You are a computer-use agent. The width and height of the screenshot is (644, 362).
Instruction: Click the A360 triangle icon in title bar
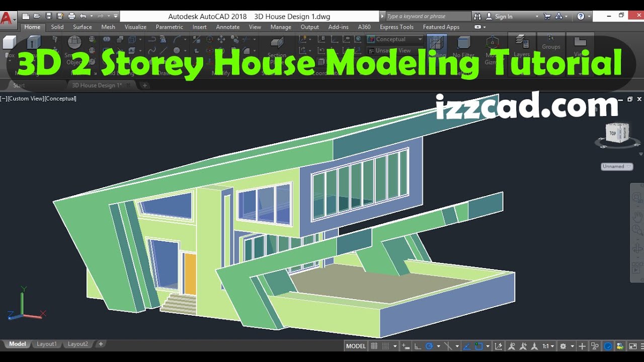coord(559,16)
